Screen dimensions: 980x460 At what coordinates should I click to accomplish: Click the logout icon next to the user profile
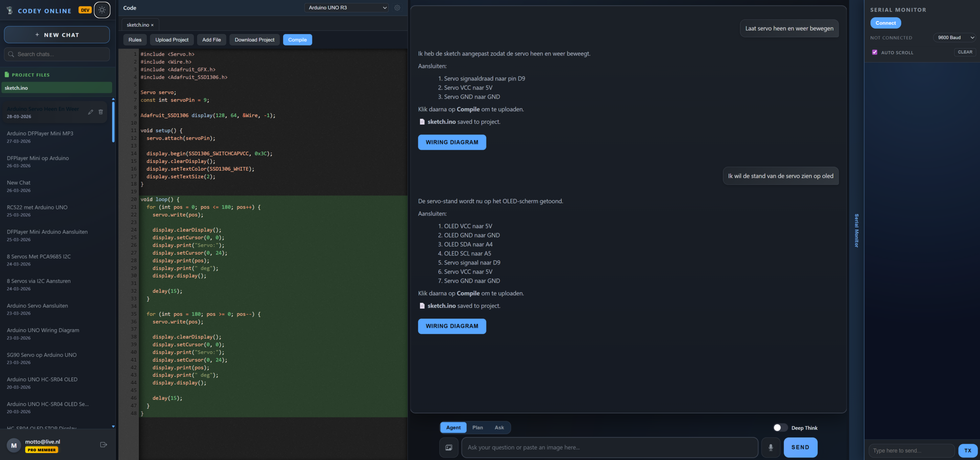coord(103,445)
